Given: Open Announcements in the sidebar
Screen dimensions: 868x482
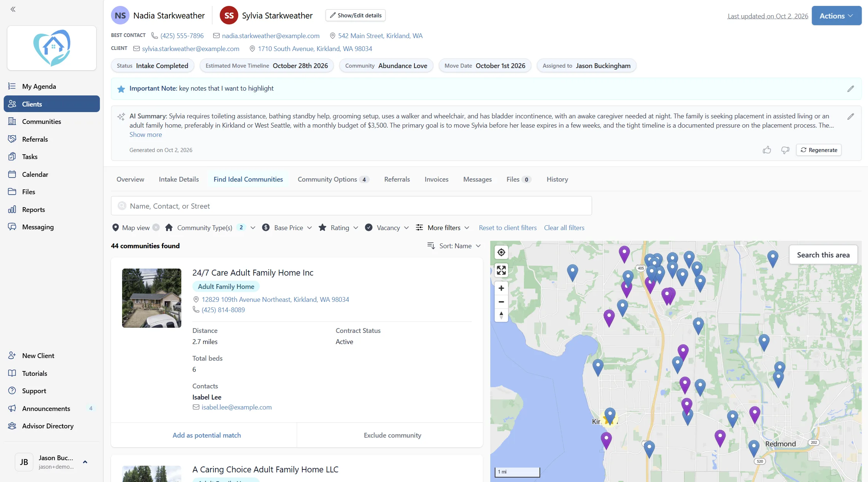Looking at the screenshot, I should 52,408.
